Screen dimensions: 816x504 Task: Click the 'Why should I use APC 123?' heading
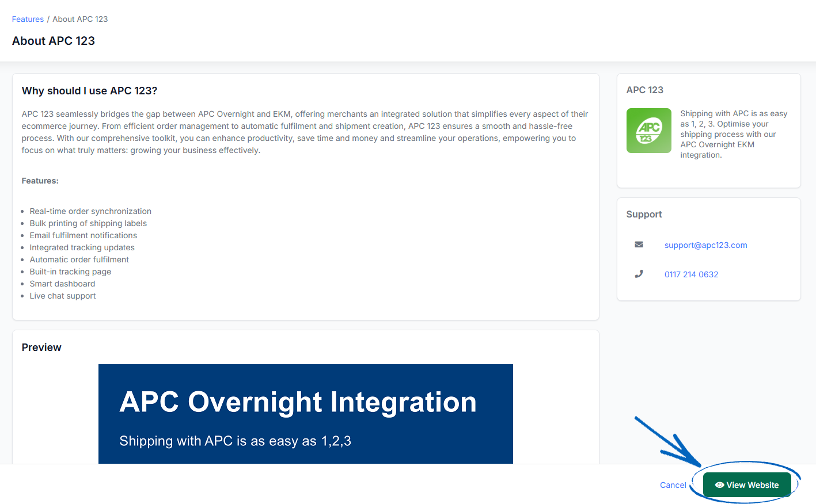tap(89, 91)
